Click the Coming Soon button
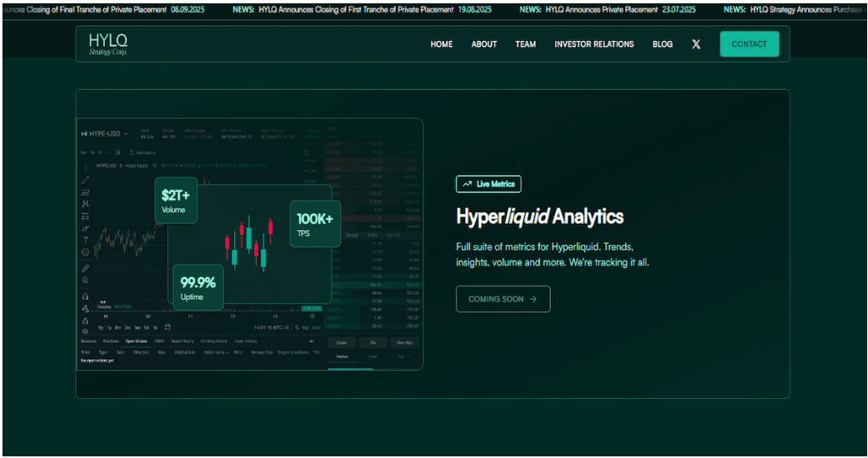The image size is (868, 458). click(x=503, y=299)
